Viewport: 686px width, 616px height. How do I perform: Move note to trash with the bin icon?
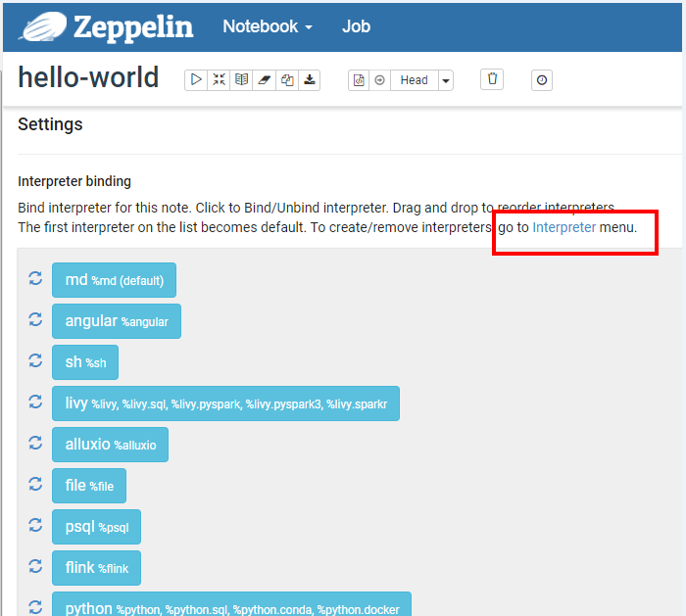pyautogui.click(x=493, y=79)
